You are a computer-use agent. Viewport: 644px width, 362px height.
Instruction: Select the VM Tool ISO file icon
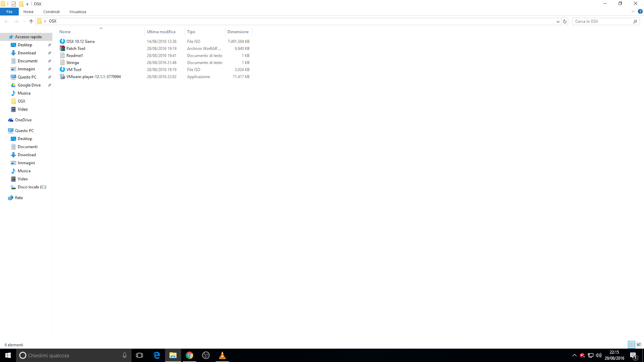coord(62,70)
